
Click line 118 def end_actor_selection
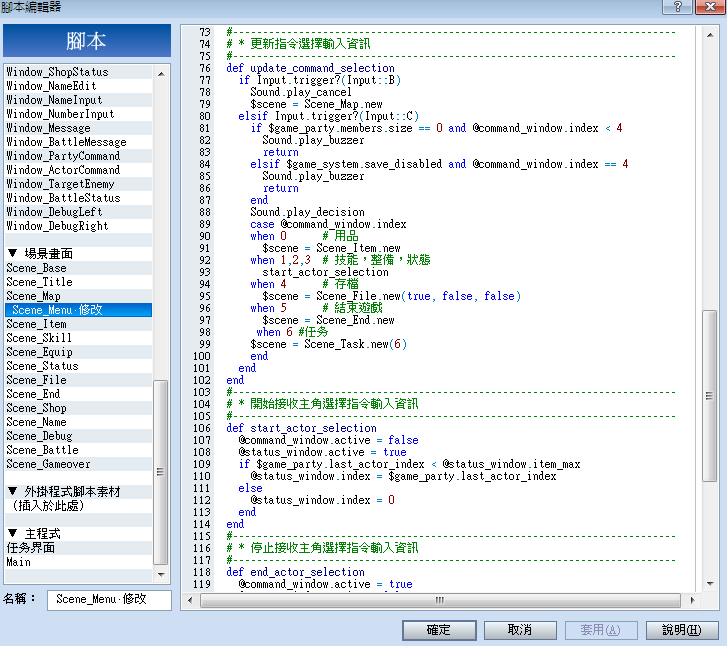295,572
